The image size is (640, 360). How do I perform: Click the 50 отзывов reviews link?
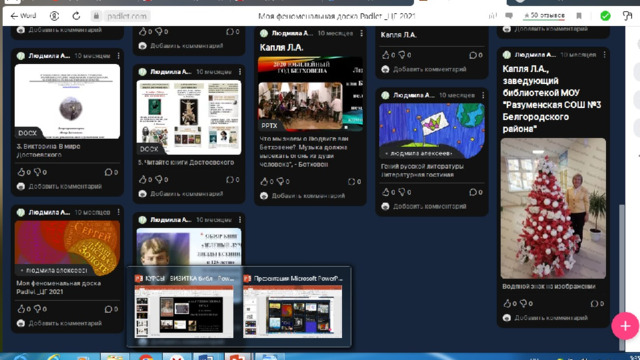[544, 16]
